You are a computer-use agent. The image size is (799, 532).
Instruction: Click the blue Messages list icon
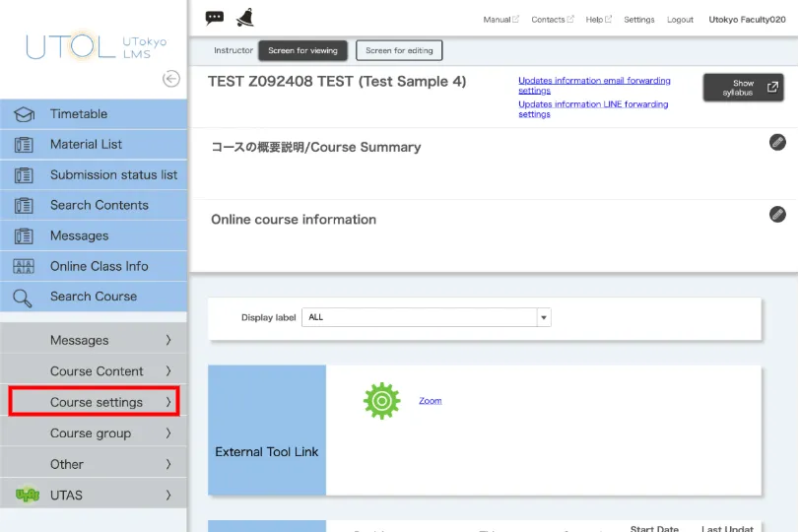coord(24,235)
